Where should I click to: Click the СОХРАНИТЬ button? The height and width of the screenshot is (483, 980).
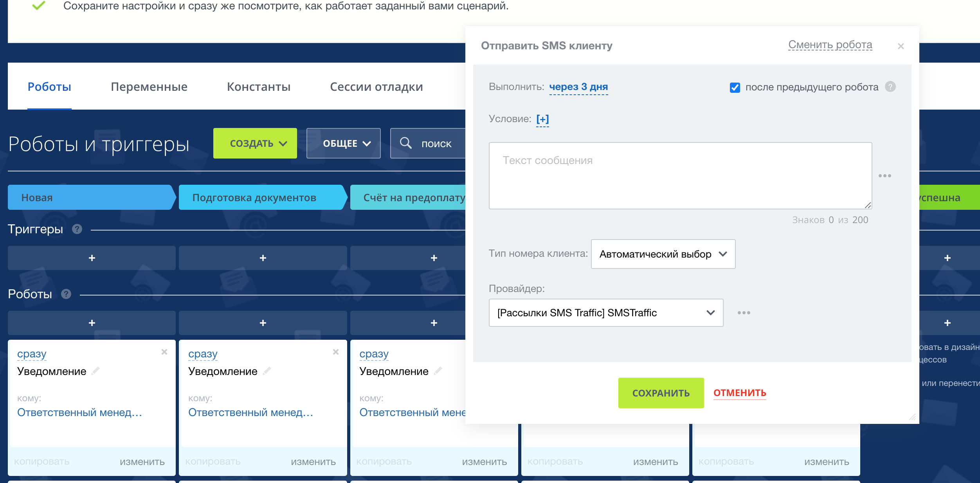(x=661, y=393)
